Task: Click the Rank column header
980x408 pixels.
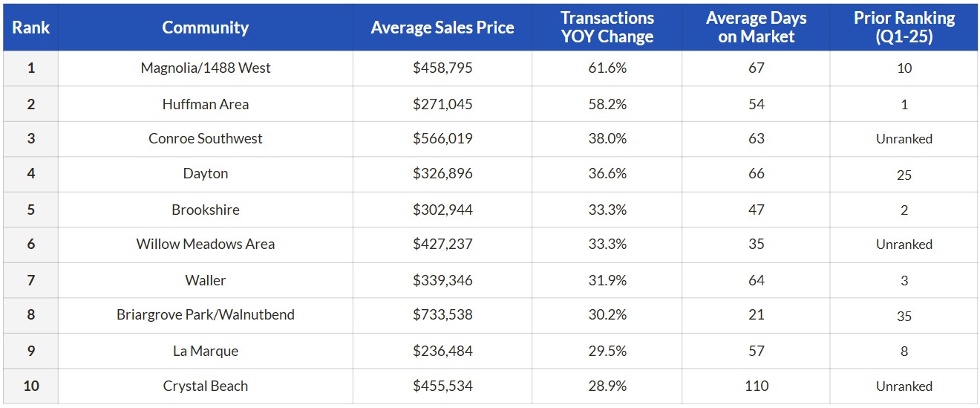Action: coord(30,27)
